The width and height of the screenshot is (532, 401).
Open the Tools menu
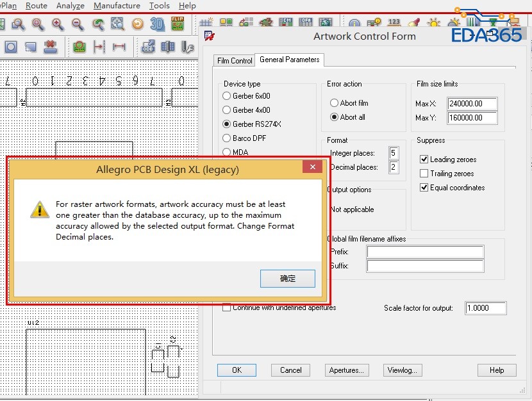pos(159,6)
